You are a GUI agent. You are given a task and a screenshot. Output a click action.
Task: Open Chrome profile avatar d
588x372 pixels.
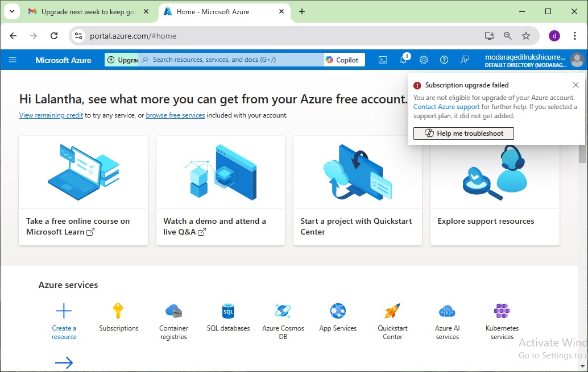(x=554, y=36)
